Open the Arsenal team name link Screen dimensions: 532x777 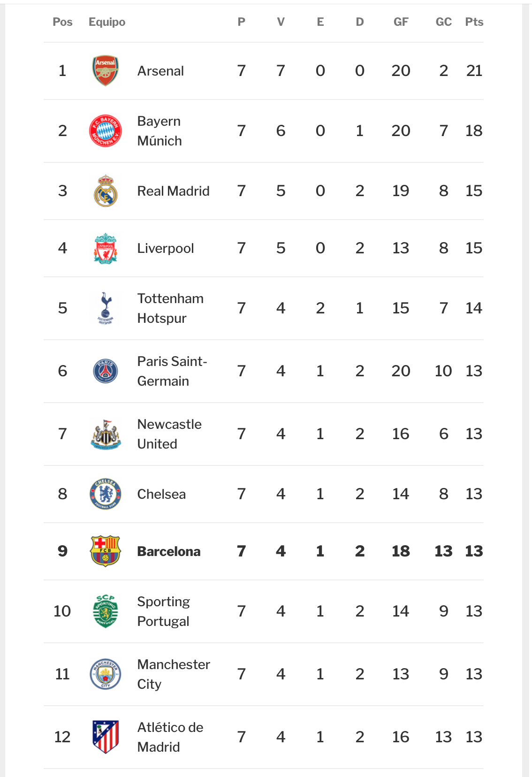tap(160, 71)
